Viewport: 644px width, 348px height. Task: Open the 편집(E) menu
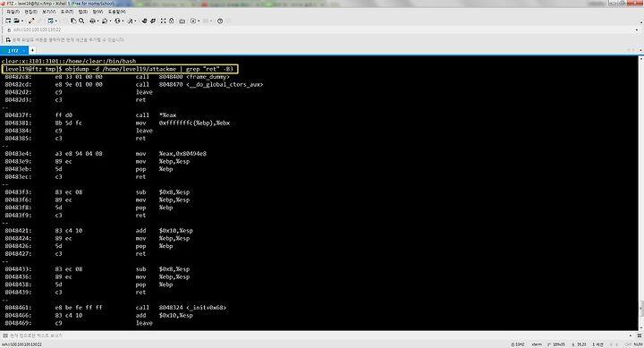[x=30, y=12]
